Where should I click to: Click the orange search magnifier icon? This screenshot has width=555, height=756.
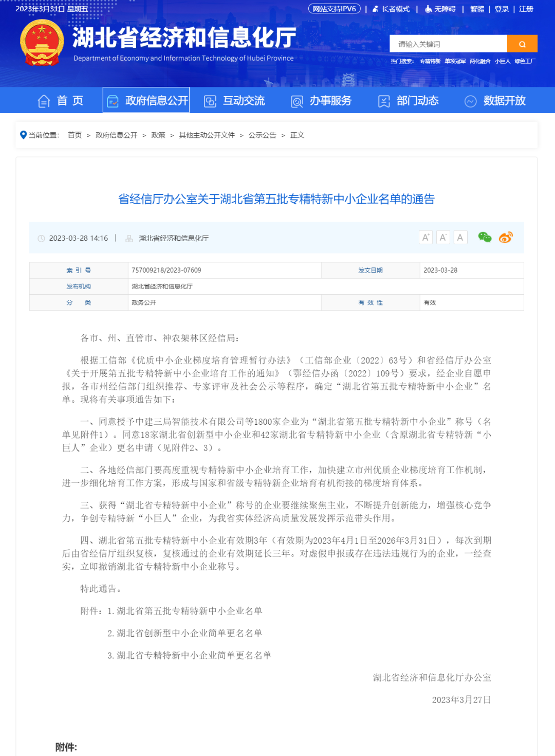coord(523,43)
